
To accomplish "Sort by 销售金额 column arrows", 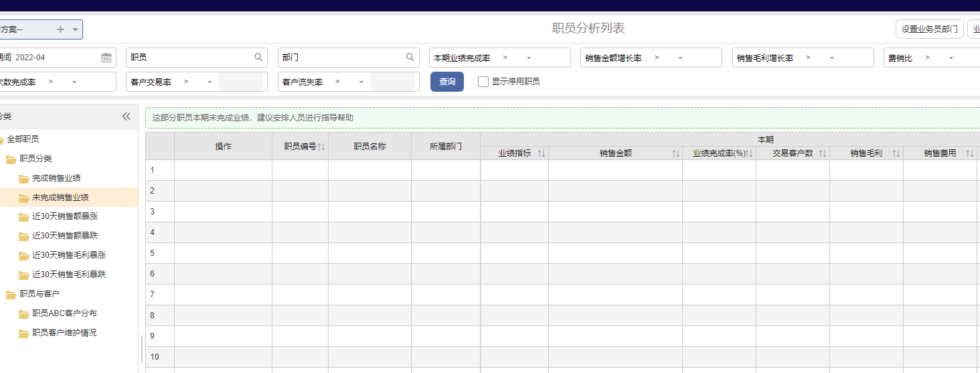I will 675,153.
